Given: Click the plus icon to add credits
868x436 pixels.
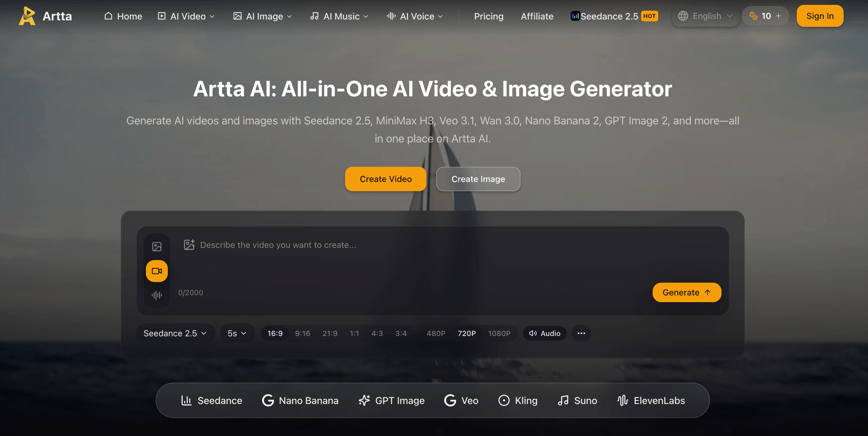Looking at the screenshot, I should (x=778, y=16).
